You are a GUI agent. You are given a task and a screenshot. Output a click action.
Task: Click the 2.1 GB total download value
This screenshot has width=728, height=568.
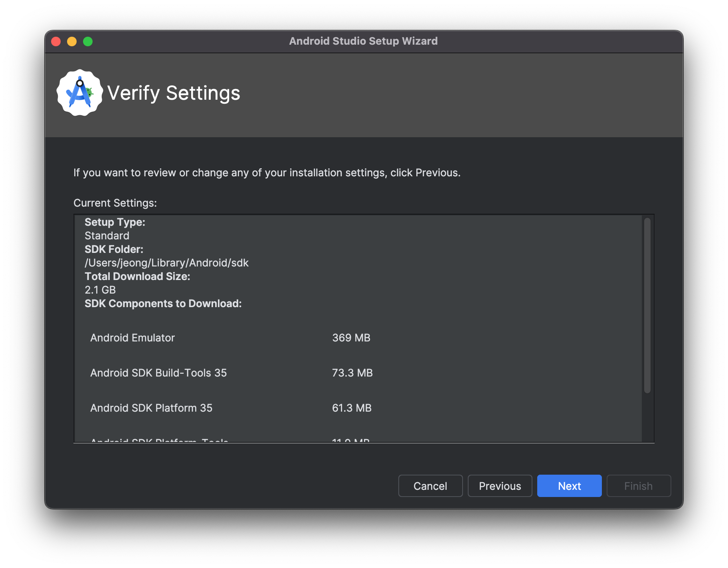click(100, 290)
